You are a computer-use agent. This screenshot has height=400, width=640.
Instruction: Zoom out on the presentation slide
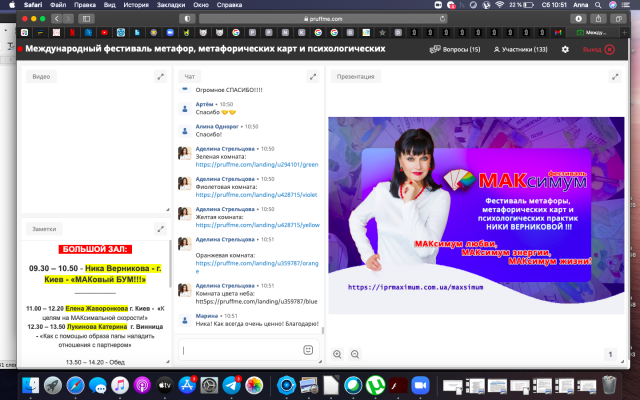[x=353, y=354]
